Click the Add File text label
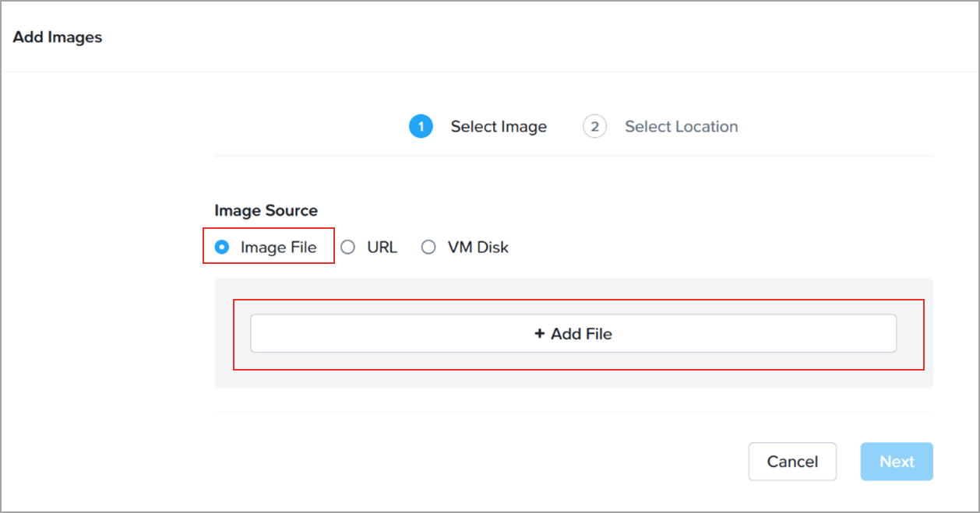 (x=581, y=334)
